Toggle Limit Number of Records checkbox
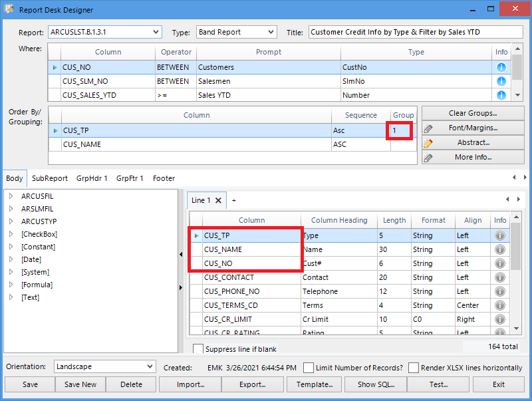 [309, 368]
